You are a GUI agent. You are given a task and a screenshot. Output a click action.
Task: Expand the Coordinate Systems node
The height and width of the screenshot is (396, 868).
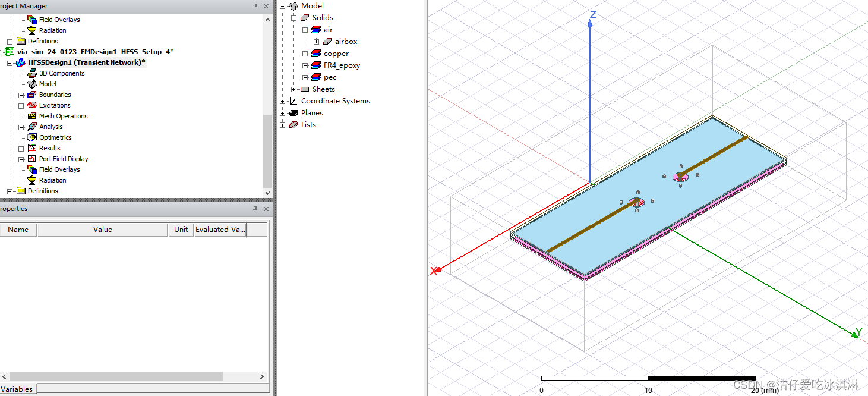pyautogui.click(x=282, y=101)
